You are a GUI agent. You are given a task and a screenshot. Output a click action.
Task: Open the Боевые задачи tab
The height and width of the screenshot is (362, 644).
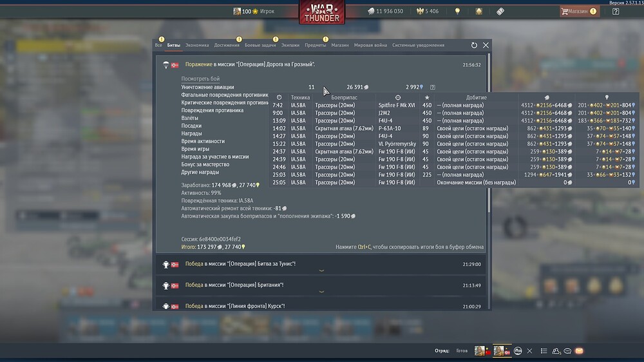260,45
